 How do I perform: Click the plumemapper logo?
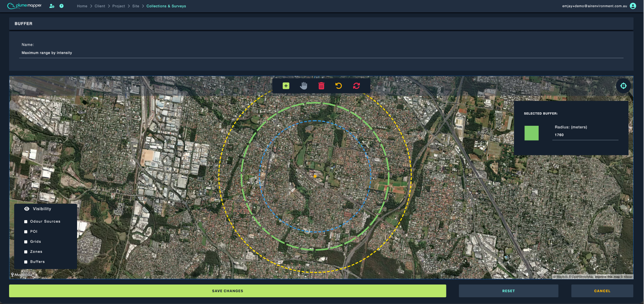point(25,6)
